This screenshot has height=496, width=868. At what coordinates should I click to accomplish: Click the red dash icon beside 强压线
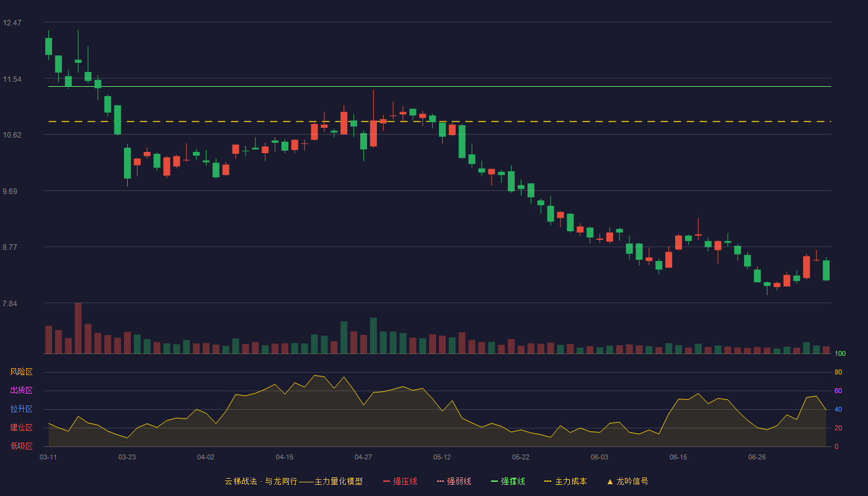pyautogui.click(x=386, y=481)
